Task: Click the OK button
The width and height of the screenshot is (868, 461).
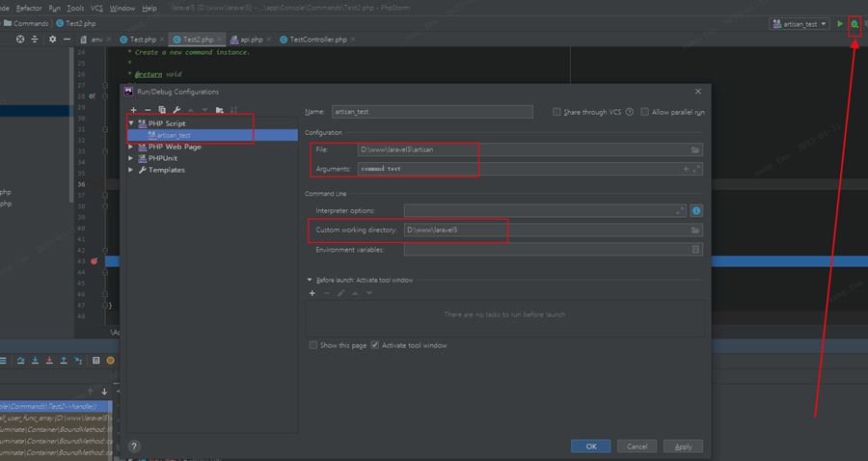Action: click(x=590, y=447)
